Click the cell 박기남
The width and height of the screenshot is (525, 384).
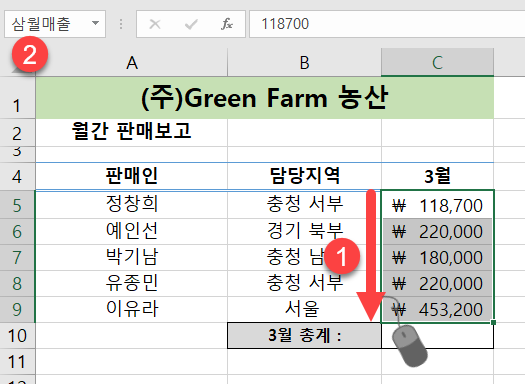point(132,257)
